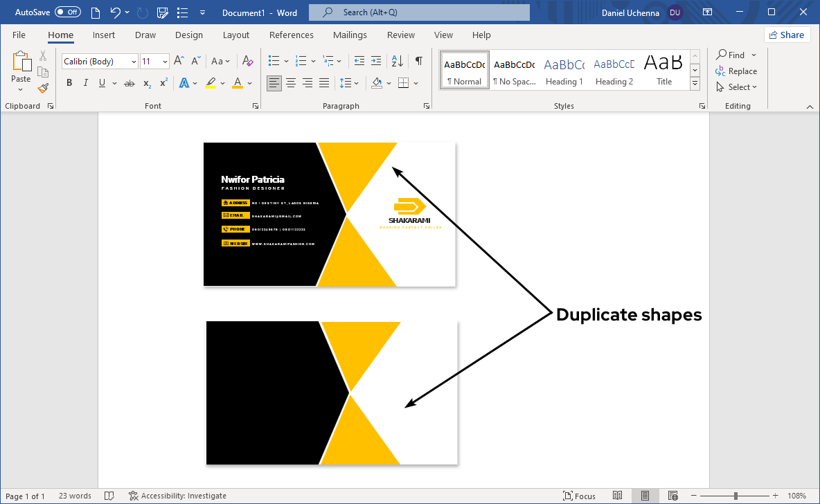The height and width of the screenshot is (504, 820).
Task: Expand the Styles gallery more arrow
Action: (x=695, y=83)
